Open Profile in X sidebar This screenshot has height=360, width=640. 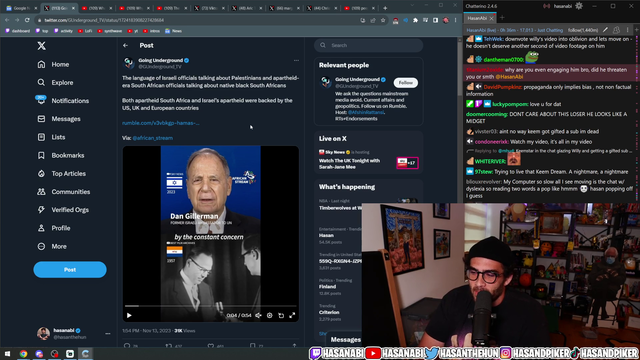tap(54, 228)
